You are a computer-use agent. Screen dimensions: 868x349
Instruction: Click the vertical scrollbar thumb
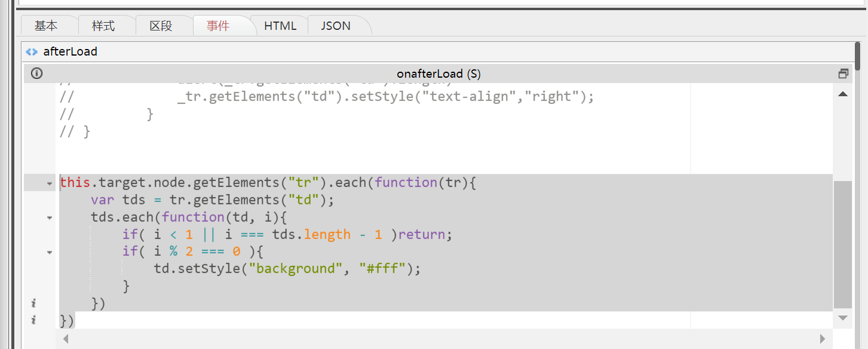tap(843, 245)
